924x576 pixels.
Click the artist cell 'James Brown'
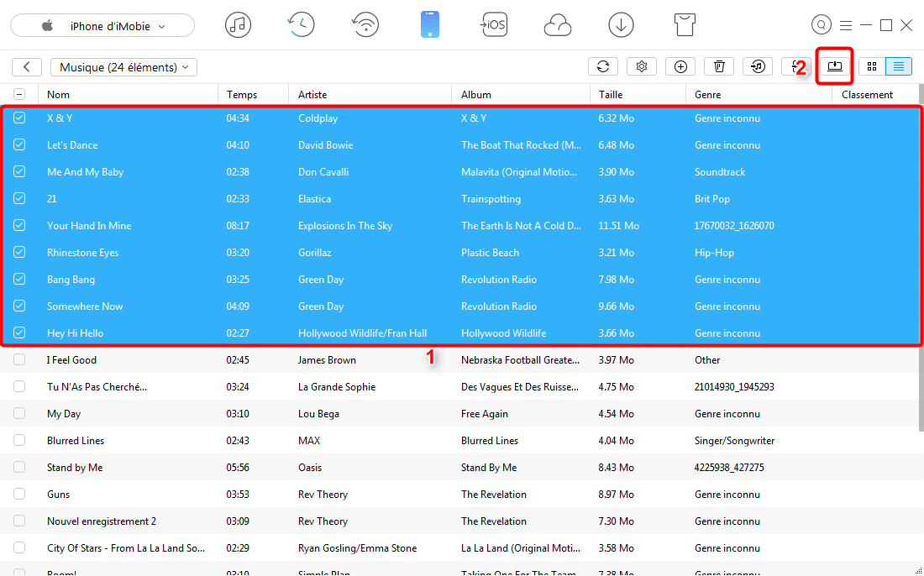pyautogui.click(x=327, y=359)
